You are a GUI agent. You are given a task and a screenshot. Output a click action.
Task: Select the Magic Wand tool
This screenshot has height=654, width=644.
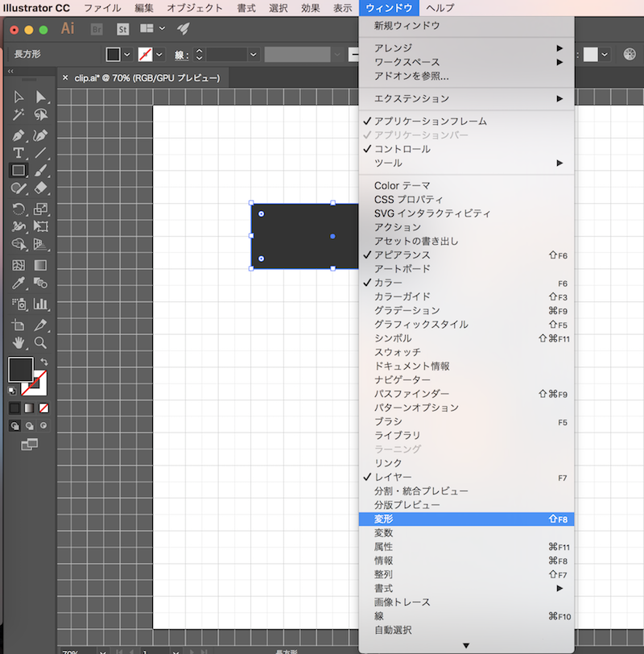19,115
